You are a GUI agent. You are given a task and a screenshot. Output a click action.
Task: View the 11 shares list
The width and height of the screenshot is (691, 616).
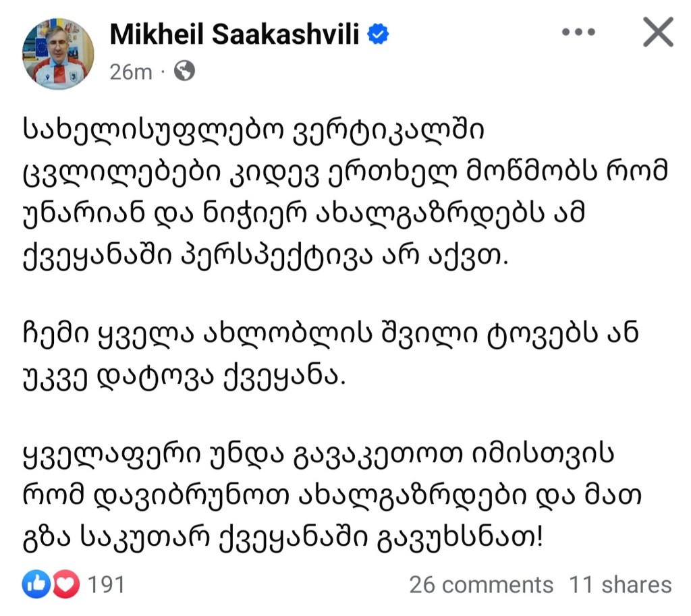(x=620, y=584)
